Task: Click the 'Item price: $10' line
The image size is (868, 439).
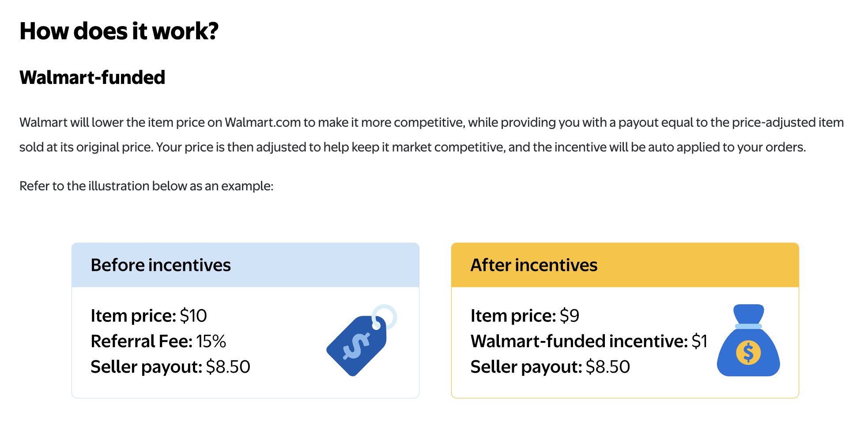Action: [x=149, y=316]
